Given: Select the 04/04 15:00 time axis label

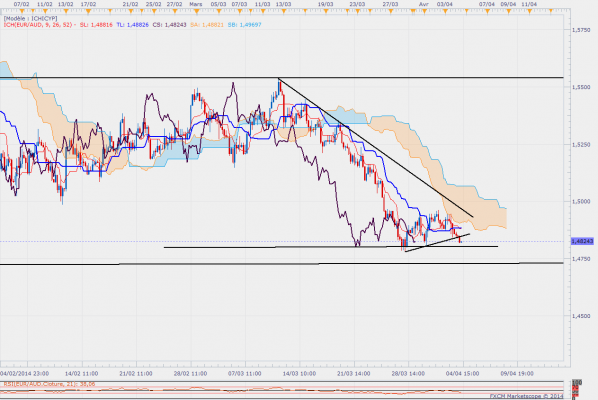Looking at the screenshot, I should click(463, 373).
